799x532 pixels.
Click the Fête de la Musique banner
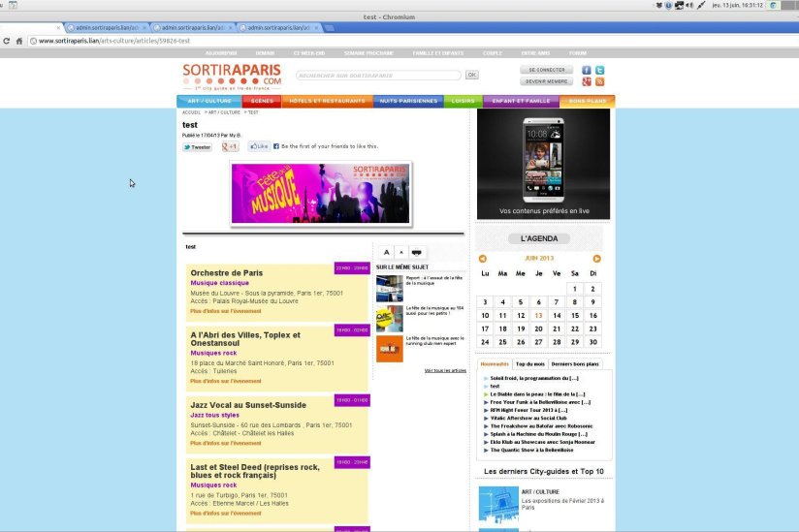pos(320,193)
